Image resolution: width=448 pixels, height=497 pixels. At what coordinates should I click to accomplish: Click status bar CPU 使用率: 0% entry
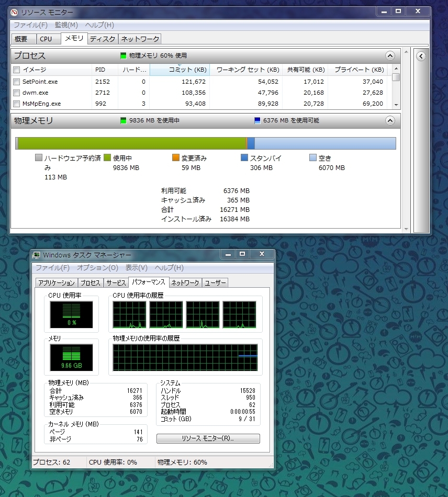[113, 462]
